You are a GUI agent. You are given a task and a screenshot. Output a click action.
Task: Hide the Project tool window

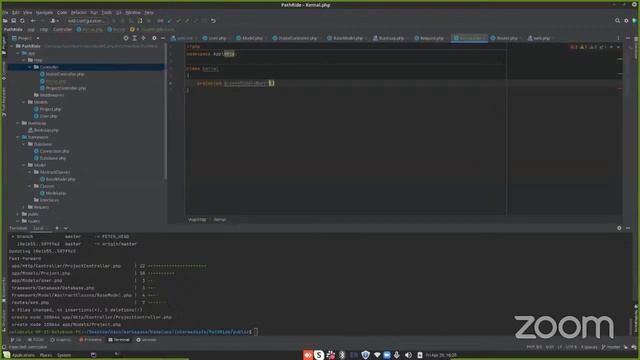pos(163,38)
